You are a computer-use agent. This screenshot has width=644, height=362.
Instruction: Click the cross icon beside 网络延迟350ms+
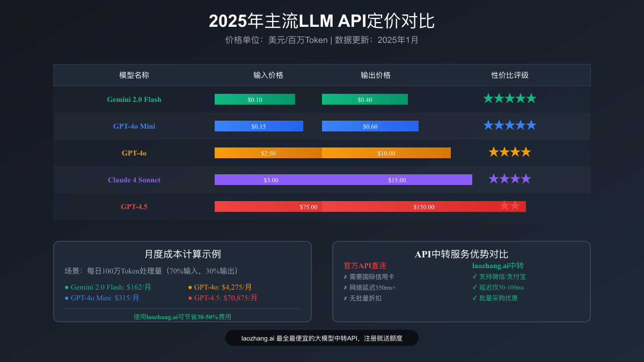coord(347,287)
